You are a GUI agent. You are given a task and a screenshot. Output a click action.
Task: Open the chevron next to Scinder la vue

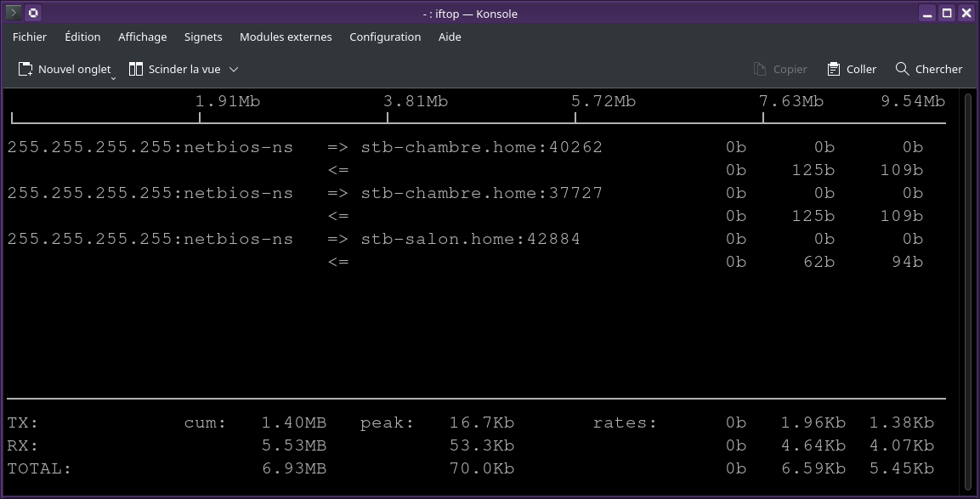click(x=234, y=69)
